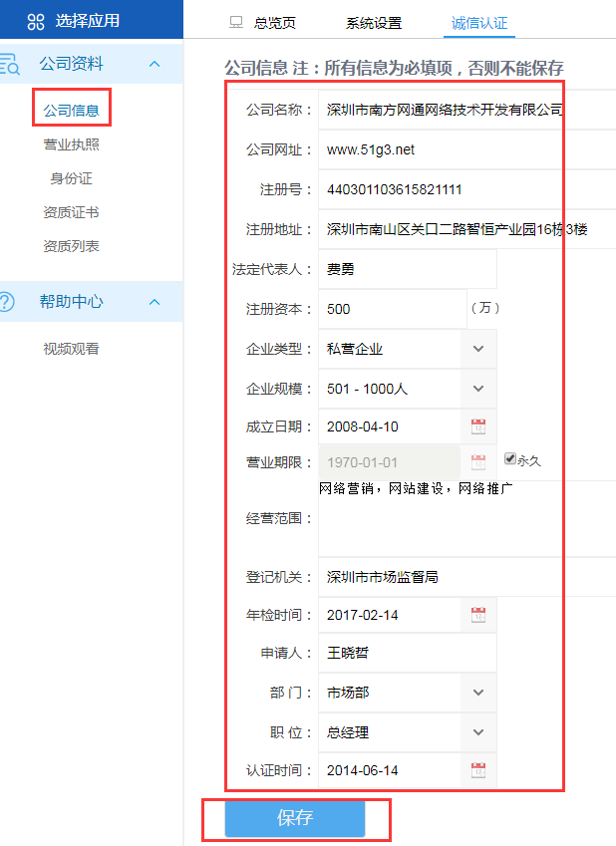Image resolution: width=616 pixels, height=846 pixels.
Task: Open calendar picker for 年检时间
Action: coord(478,615)
